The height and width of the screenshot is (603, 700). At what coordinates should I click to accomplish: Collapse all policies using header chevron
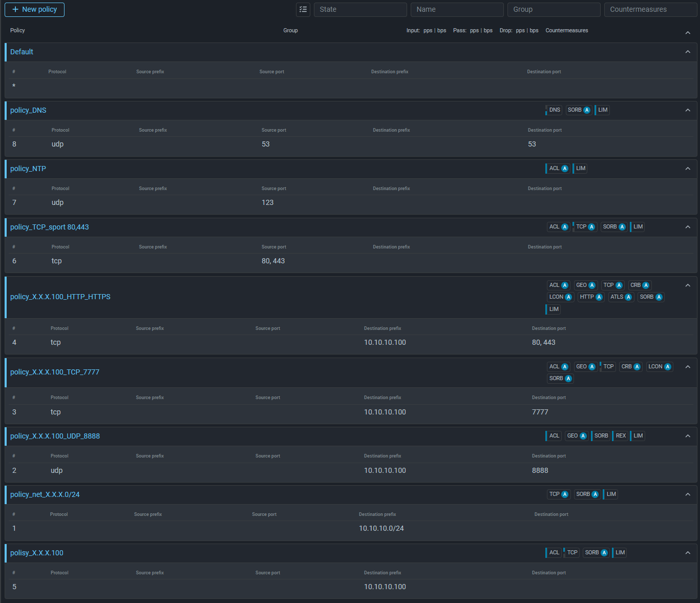688,33
